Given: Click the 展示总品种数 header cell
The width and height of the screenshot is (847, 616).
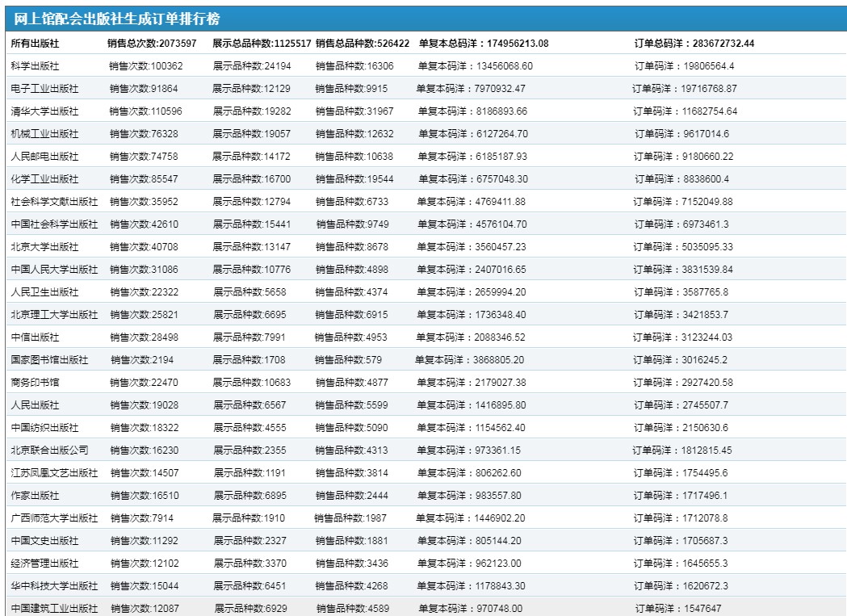Looking at the screenshot, I should (x=262, y=44).
